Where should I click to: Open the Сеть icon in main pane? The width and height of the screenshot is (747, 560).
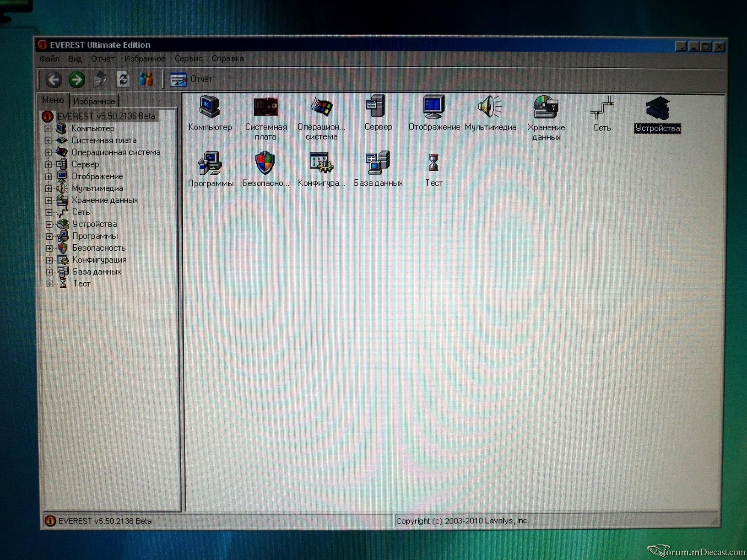(x=602, y=114)
